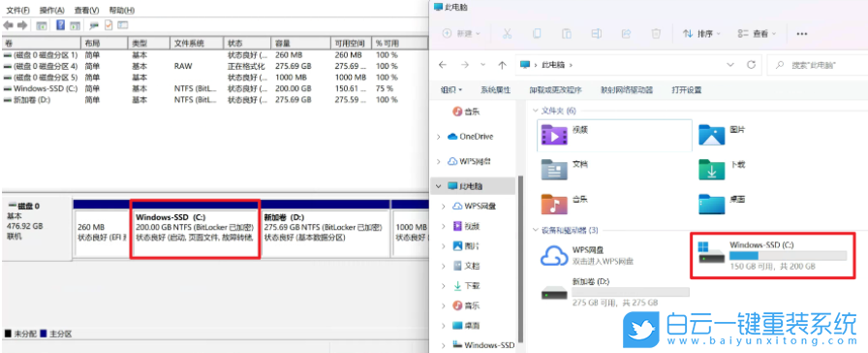This screenshot has height=353, width=868.
Task: Select Windows-SSD (C:) row in volume list
Action: pyautogui.click(x=215, y=88)
